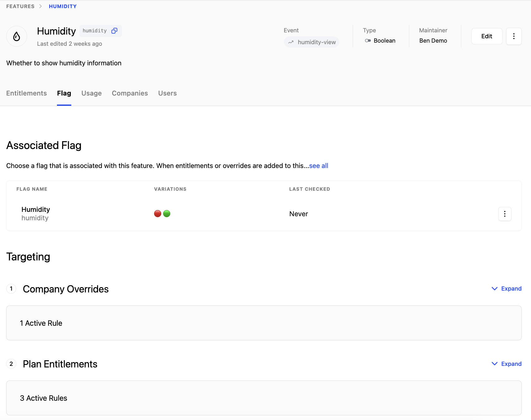Expand the Plan Entitlements section
Viewport: 531px width, 420px height.
[x=506, y=364]
